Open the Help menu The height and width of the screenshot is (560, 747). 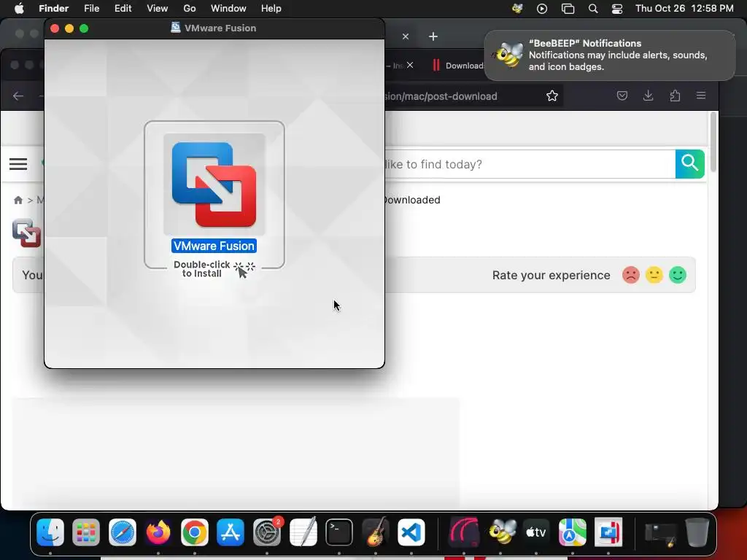pos(271,9)
